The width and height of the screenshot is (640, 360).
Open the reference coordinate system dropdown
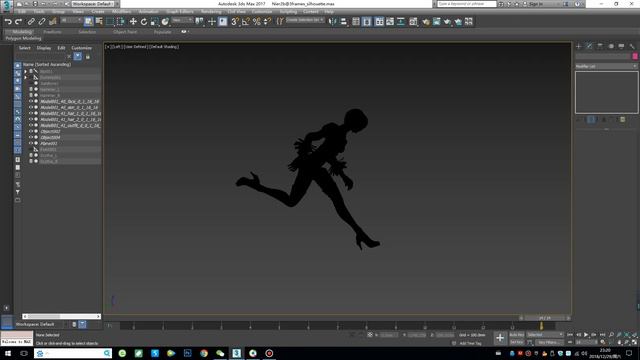click(x=182, y=20)
